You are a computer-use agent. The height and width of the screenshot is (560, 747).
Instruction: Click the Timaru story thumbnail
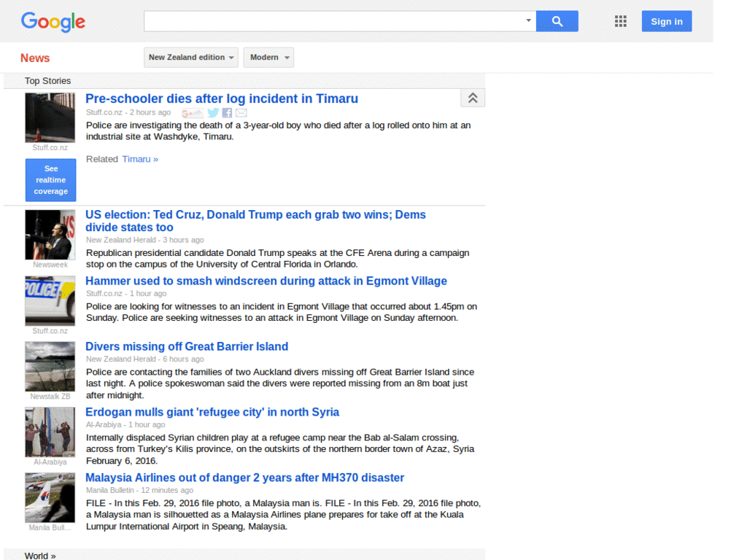click(50, 117)
